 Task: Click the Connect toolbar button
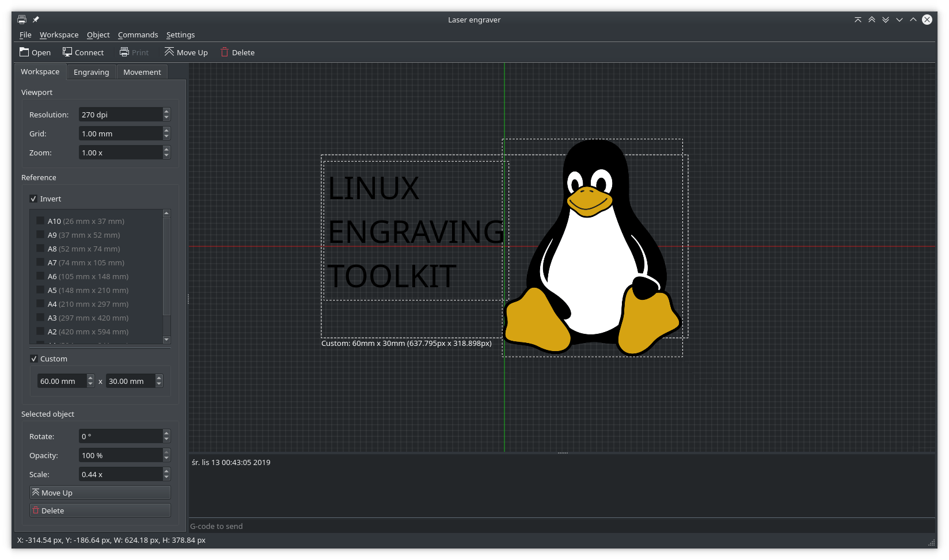click(83, 52)
